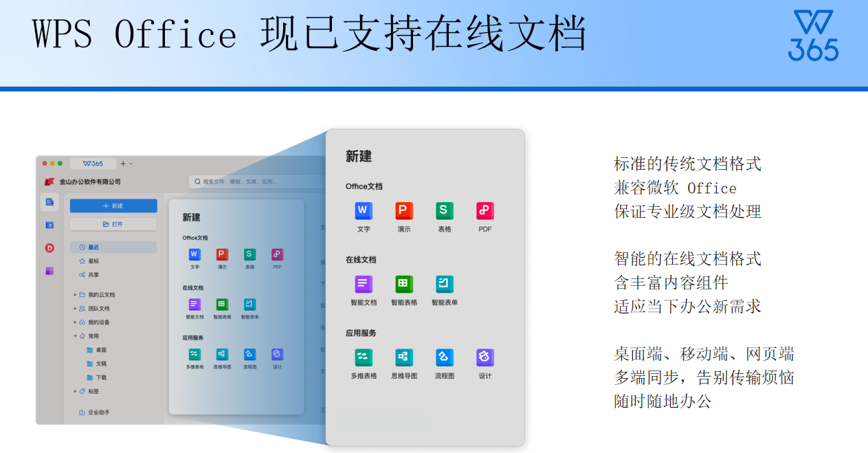Click the 文字 icon in the enlarged 新建 panel
This screenshot has width=868, height=453.
pyautogui.click(x=364, y=210)
